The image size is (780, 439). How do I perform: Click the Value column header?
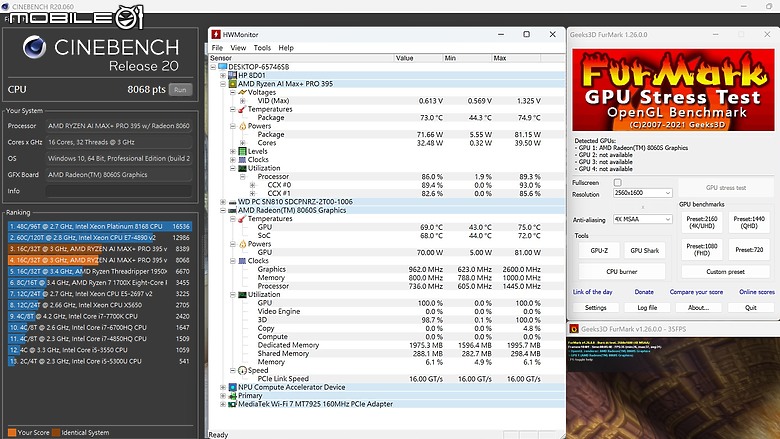click(x=418, y=58)
